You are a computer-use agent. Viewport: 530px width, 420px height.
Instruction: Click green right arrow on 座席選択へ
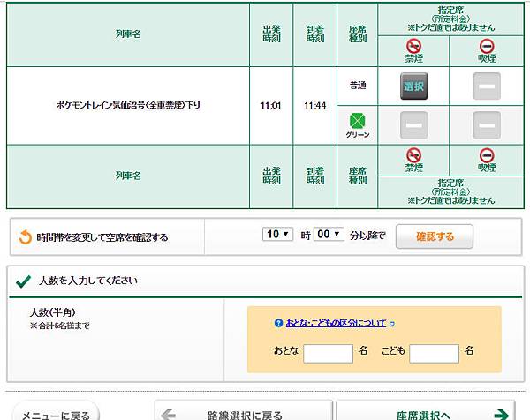[501, 414]
